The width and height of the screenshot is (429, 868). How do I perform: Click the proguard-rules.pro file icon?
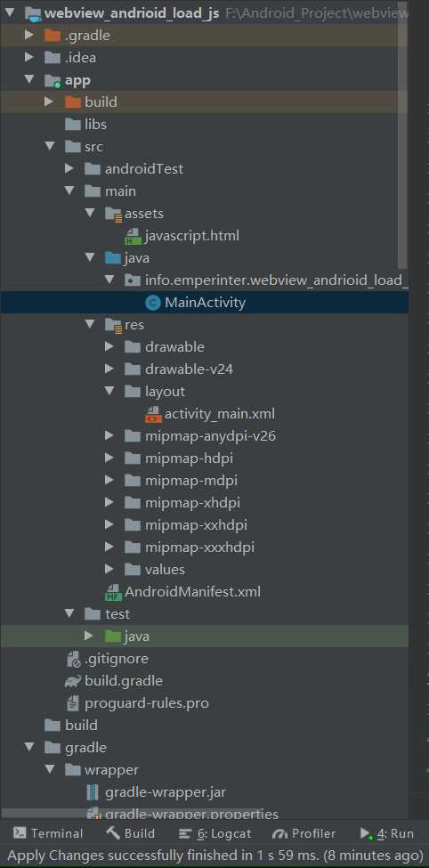(72, 703)
